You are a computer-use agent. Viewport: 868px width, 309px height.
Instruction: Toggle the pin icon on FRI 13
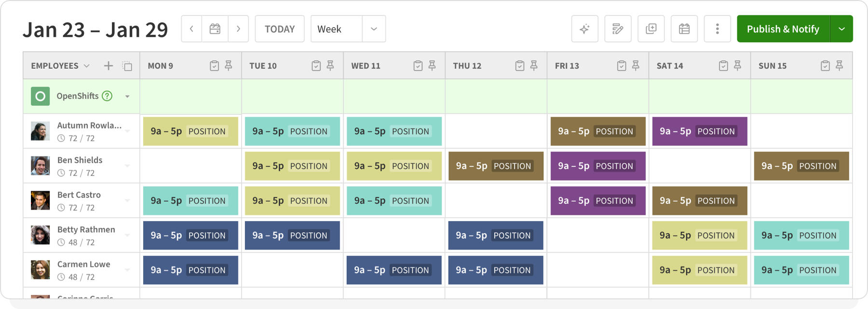pyautogui.click(x=636, y=66)
